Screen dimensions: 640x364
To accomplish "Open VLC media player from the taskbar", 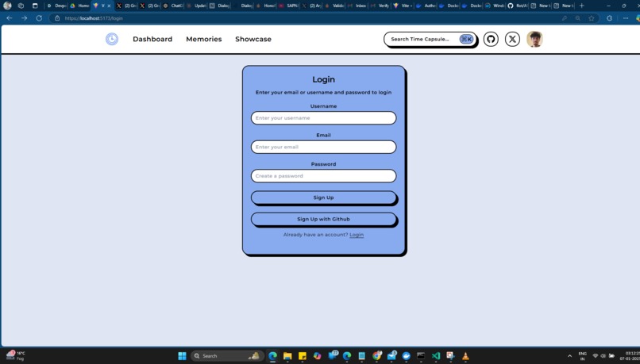I will pyautogui.click(x=465, y=356).
